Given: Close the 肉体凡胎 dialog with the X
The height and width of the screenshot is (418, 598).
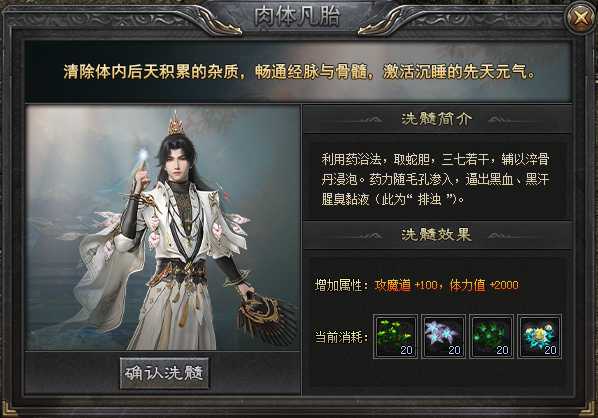Looking at the screenshot, I should [580, 17].
